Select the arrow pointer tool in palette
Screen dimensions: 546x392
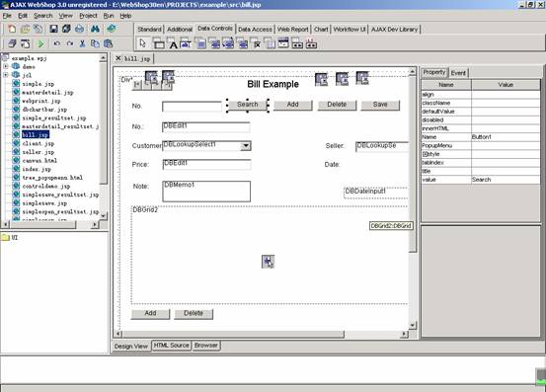143,43
